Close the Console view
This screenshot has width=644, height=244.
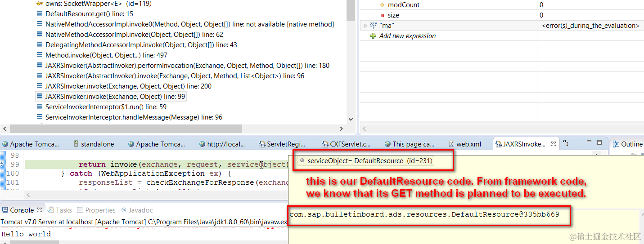[40, 210]
